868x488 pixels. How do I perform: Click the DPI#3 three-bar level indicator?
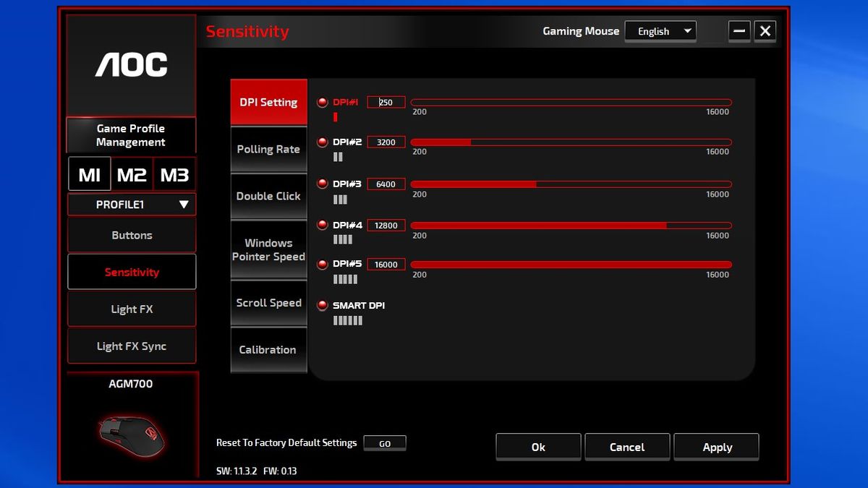click(340, 200)
